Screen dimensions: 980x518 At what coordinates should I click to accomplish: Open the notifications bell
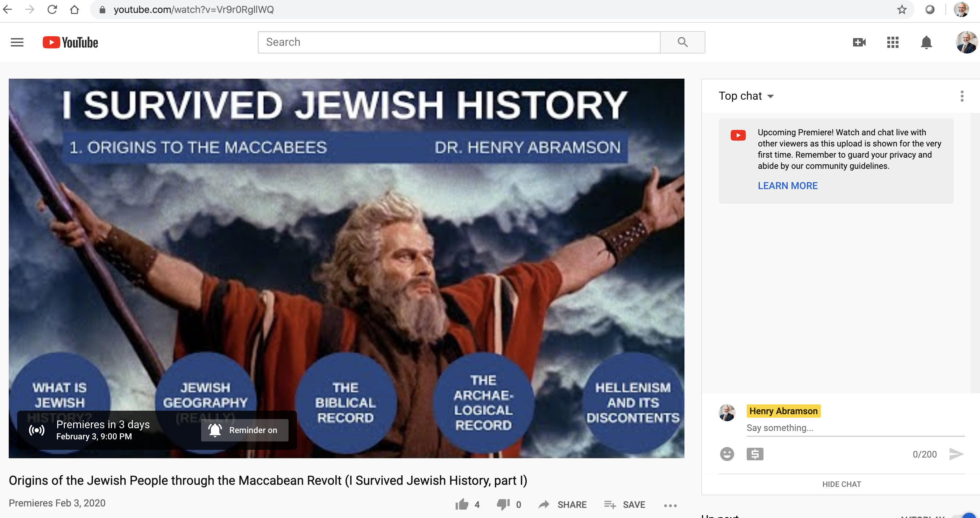(x=926, y=42)
